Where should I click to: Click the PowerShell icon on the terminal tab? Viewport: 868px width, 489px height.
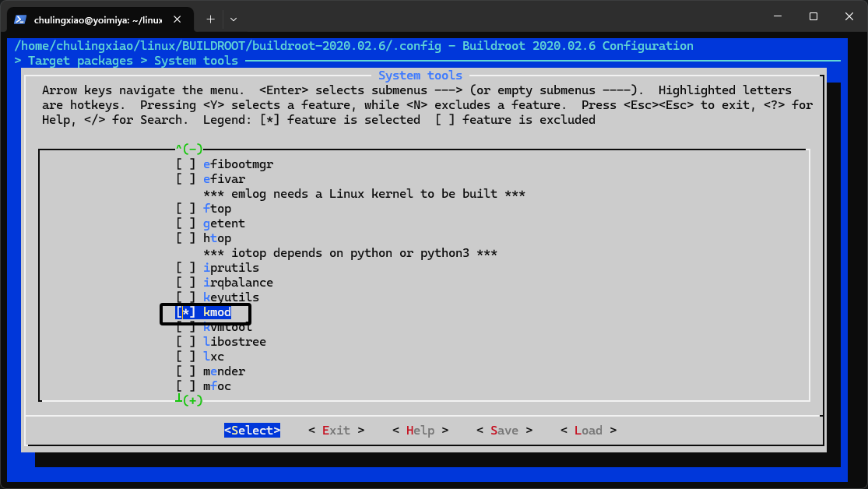pos(20,19)
